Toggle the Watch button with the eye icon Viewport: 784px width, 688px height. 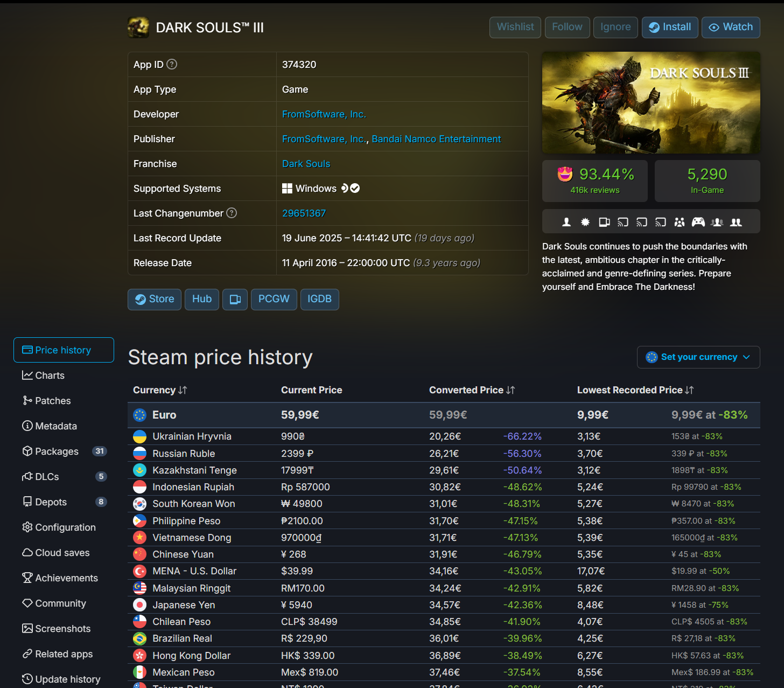731,27
